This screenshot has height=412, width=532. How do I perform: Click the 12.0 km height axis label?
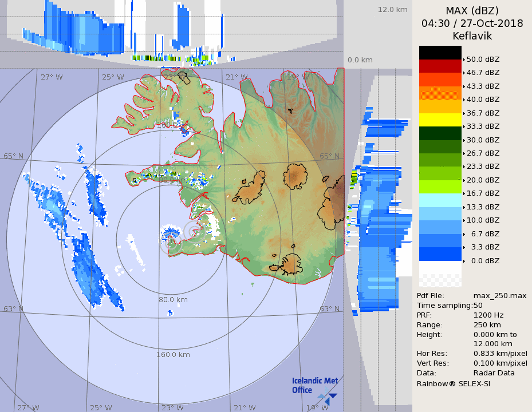(392, 10)
